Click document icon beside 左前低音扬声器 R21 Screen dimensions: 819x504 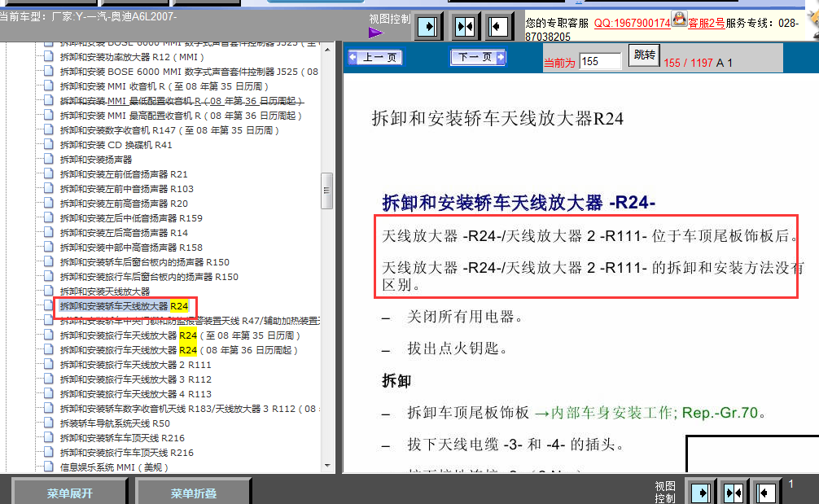[x=49, y=173]
